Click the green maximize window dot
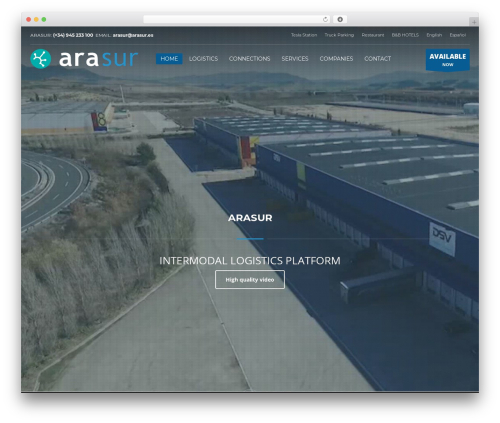 44,19
